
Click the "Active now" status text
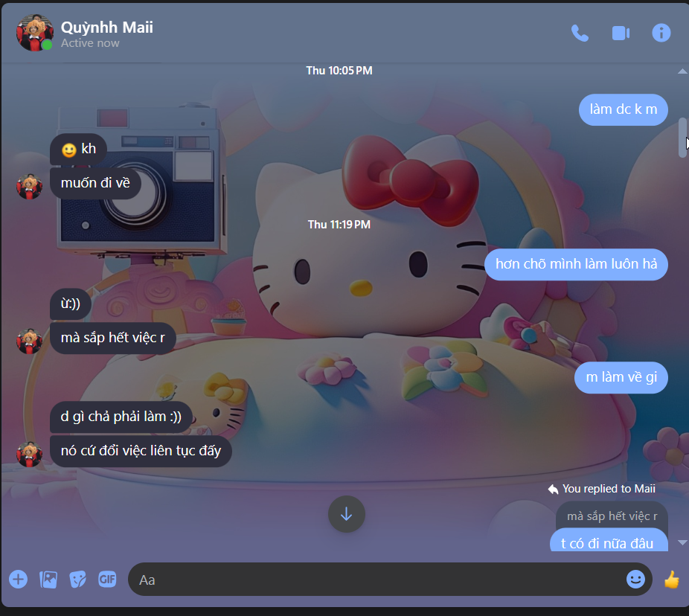click(x=90, y=43)
